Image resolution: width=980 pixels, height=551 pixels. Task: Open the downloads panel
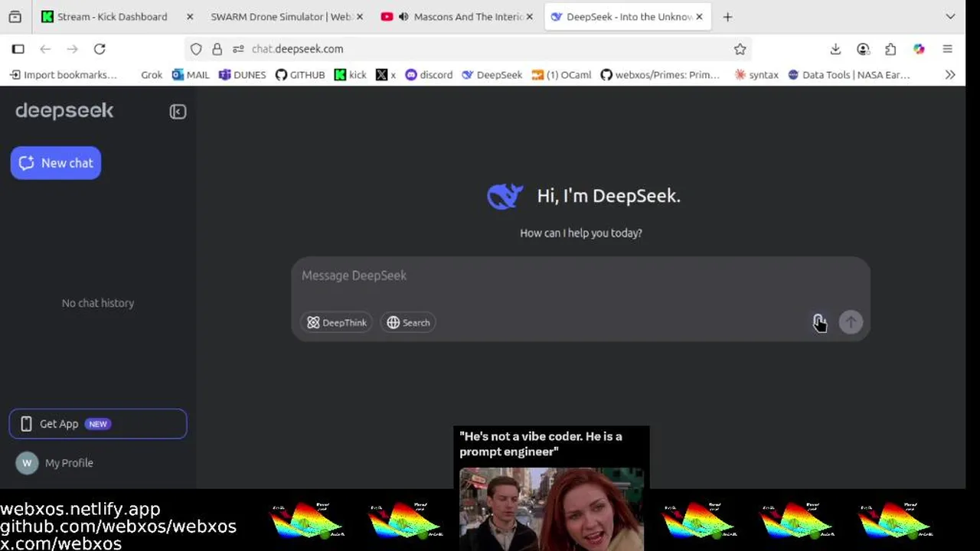tap(835, 49)
